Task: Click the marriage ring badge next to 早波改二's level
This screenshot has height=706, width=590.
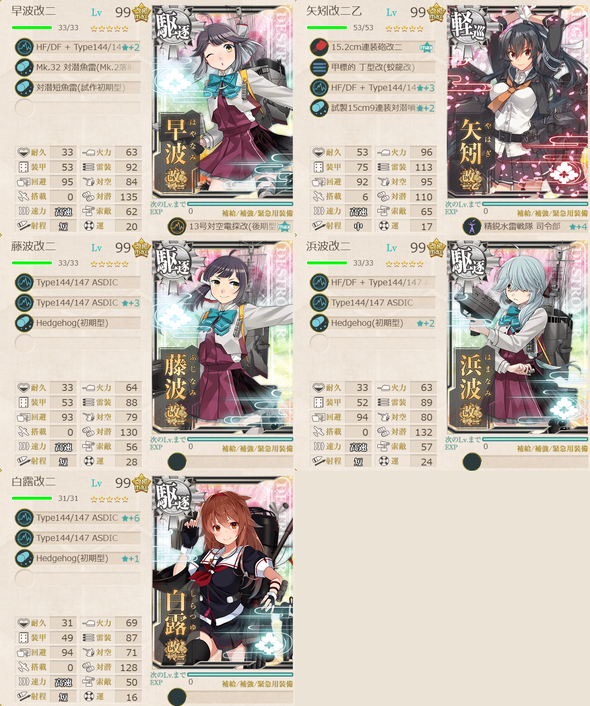Action: 141,13
